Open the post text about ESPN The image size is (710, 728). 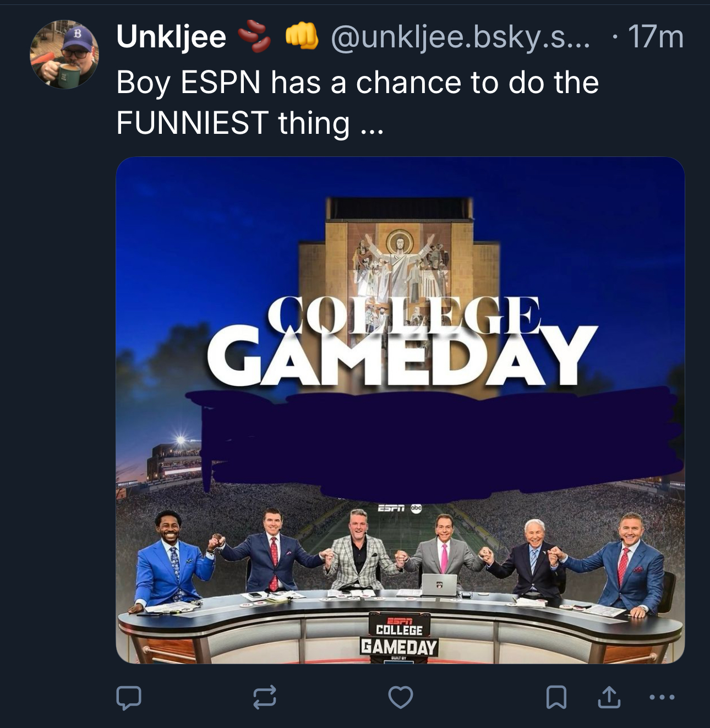click(x=357, y=102)
